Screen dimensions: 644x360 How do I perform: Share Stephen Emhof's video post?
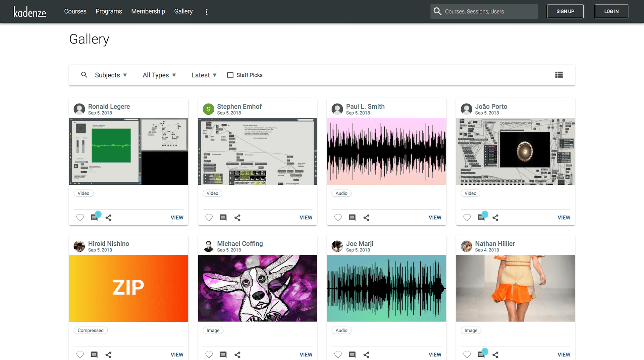pyautogui.click(x=237, y=218)
